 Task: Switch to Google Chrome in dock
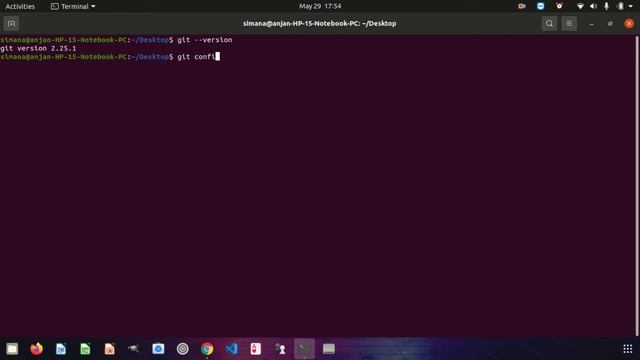click(207, 349)
